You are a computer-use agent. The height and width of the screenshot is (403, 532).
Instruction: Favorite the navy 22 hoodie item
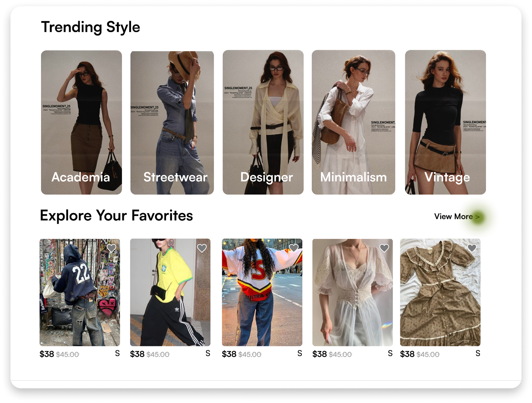111,248
